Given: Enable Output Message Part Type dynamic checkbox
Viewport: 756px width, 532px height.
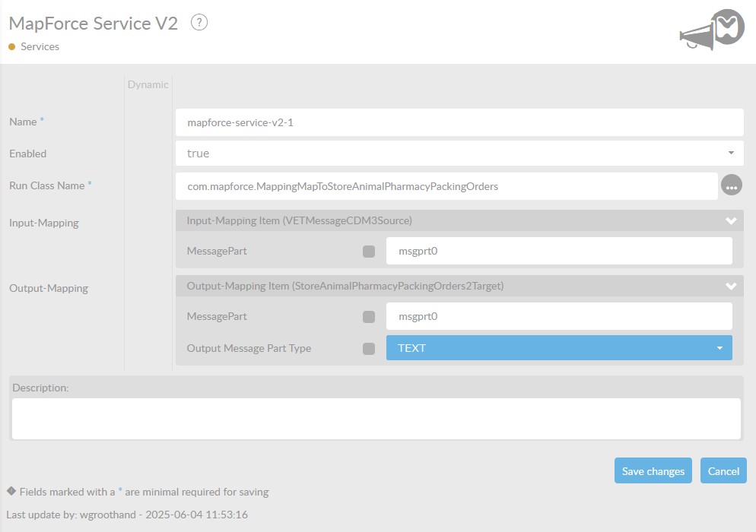Looking at the screenshot, I should click(369, 349).
